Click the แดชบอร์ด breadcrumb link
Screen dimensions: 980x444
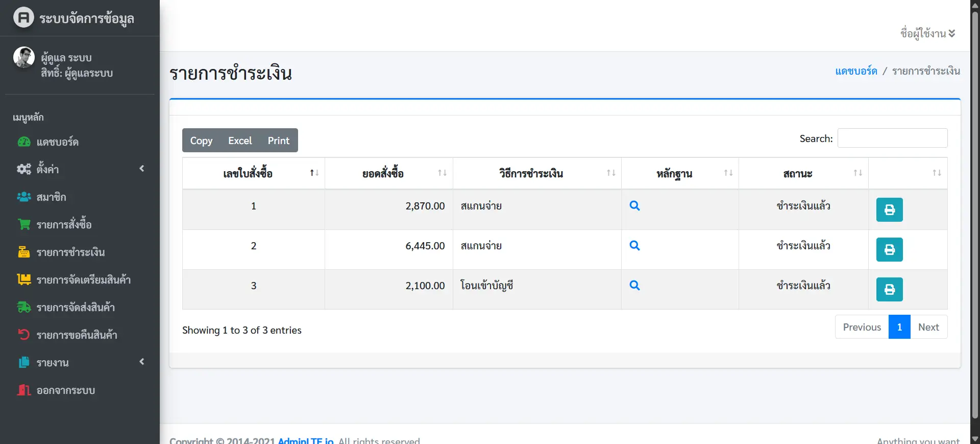click(x=856, y=71)
